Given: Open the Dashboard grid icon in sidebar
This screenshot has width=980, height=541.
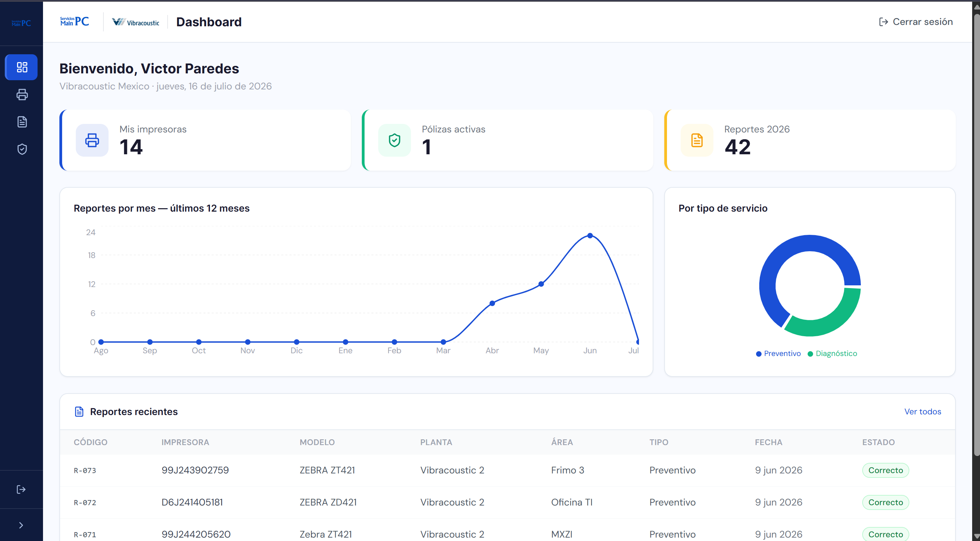Looking at the screenshot, I should pos(22,67).
